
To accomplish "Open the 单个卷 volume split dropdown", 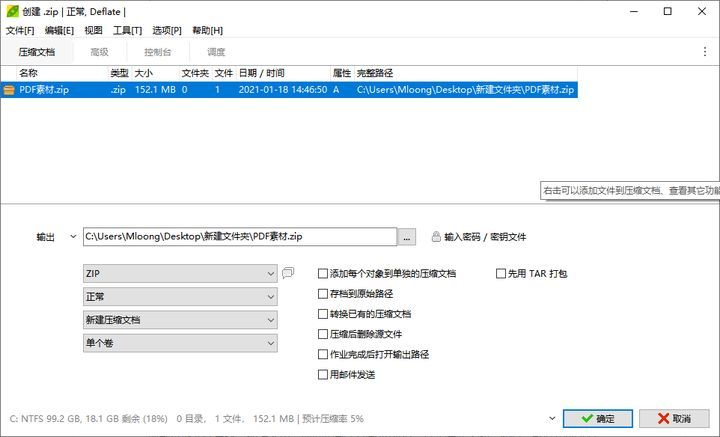I will pos(180,343).
